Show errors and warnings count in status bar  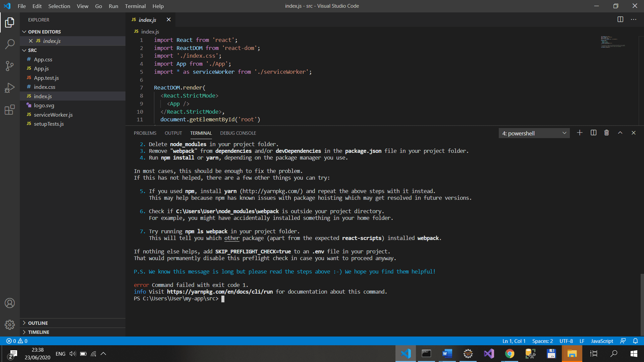pyautogui.click(x=17, y=341)
